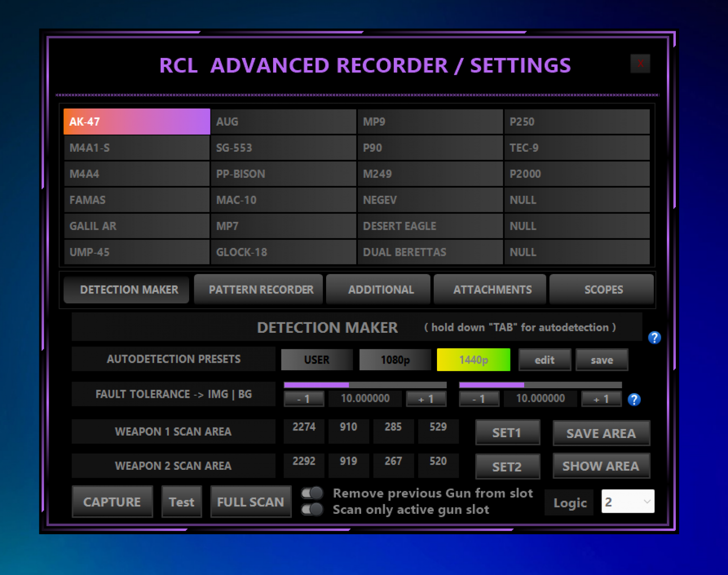Click the fault tolerance help icon
Screen dimensions: 728x575
pyautogui.click(x=634, y=400)
